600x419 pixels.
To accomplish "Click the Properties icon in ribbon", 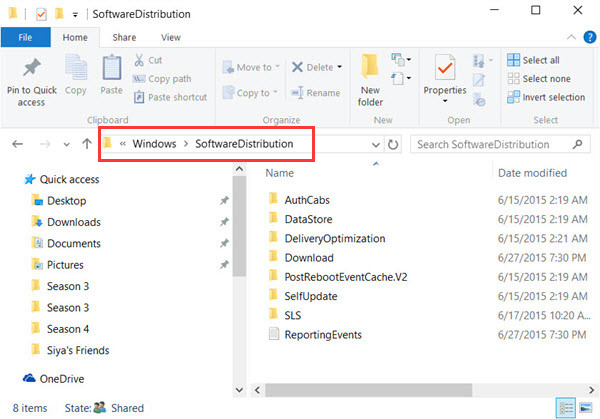I will pos(445,67).
